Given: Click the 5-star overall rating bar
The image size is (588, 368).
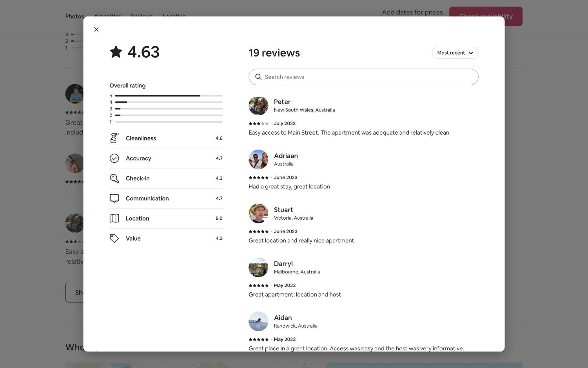Looking at the screenshot, I should (x=169, y=96).
